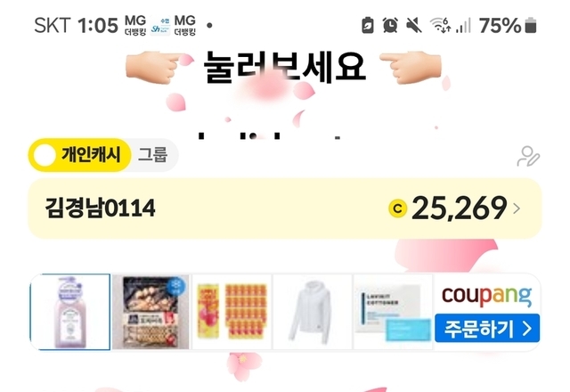Open the frozen skewers food product thumbnail
Viewport: 570px width, 392px height.
click(151, 312)
